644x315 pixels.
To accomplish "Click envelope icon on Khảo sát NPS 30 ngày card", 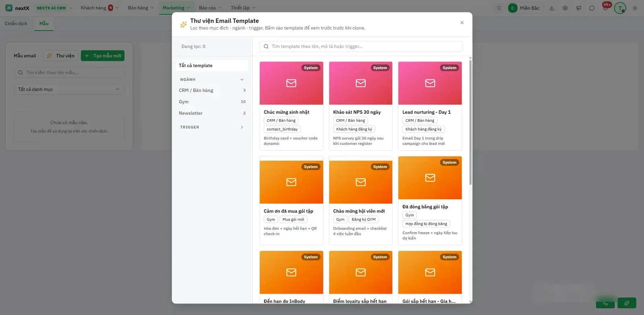I will 361,83.
